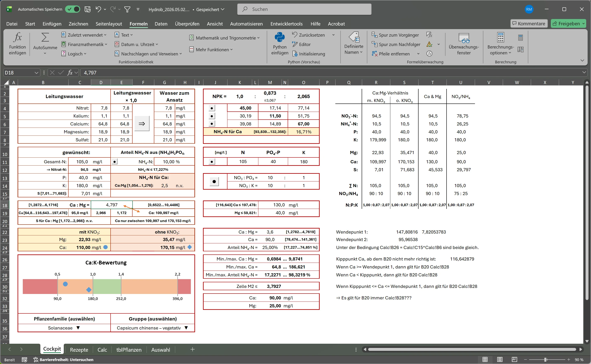Switch to Umbruchvorschau view in status bar
This screenshot has width=591, height=364.
click(514, 359)
